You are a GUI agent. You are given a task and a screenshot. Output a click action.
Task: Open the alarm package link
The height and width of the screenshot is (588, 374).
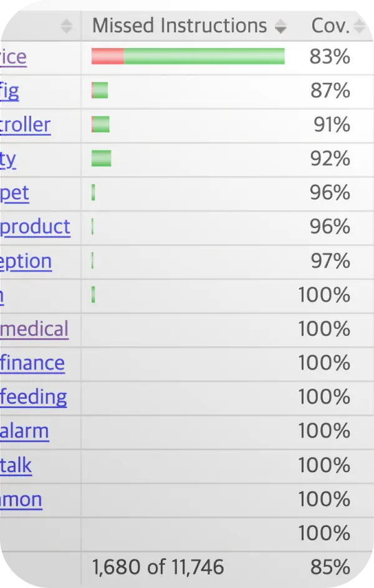(24, 431)
